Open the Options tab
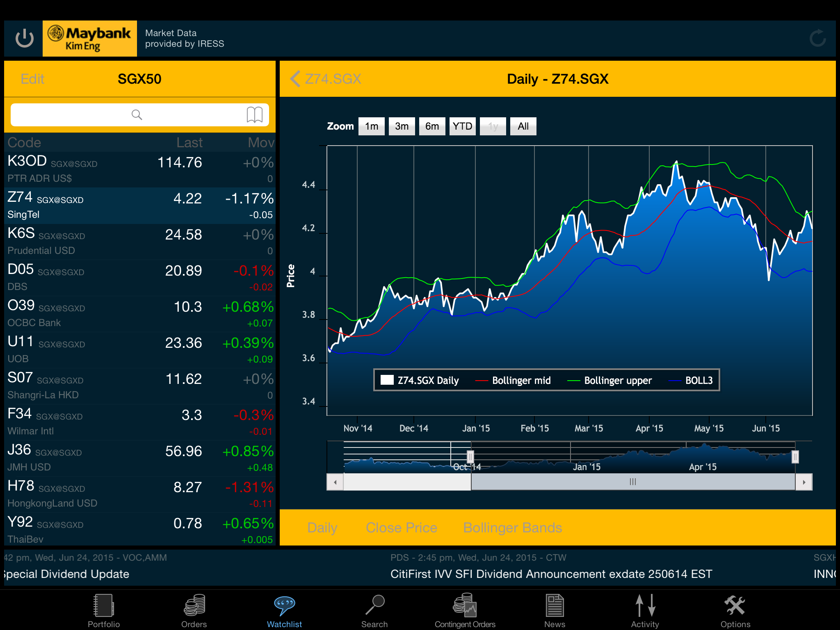 coord(735,611)
